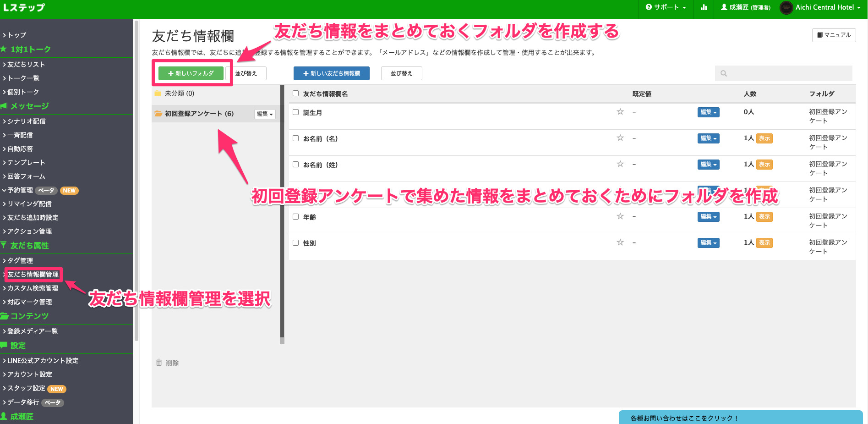868x424 pixels.
Task: Open the サポート dropdown menu
Action: 666,7
